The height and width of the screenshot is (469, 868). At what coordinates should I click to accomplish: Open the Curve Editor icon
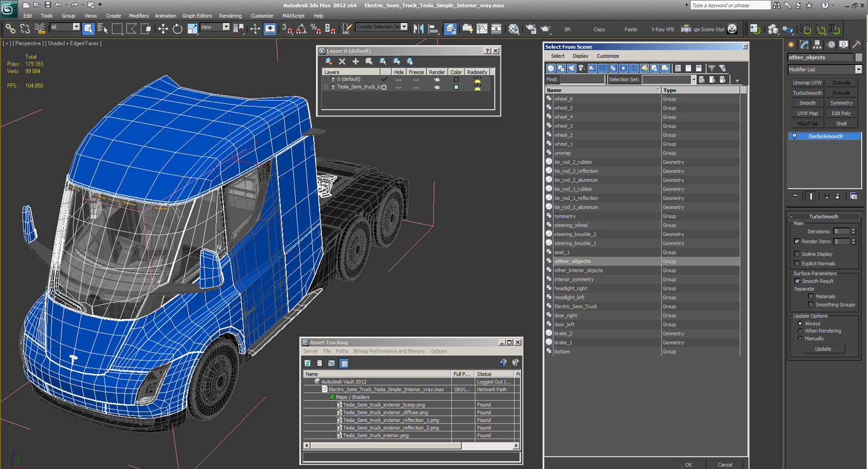click(482, 28)
